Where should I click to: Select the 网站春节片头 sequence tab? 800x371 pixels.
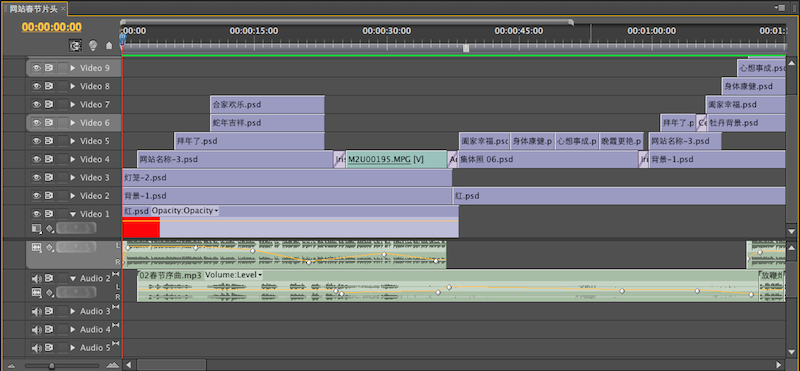click(x=34, y=9)
